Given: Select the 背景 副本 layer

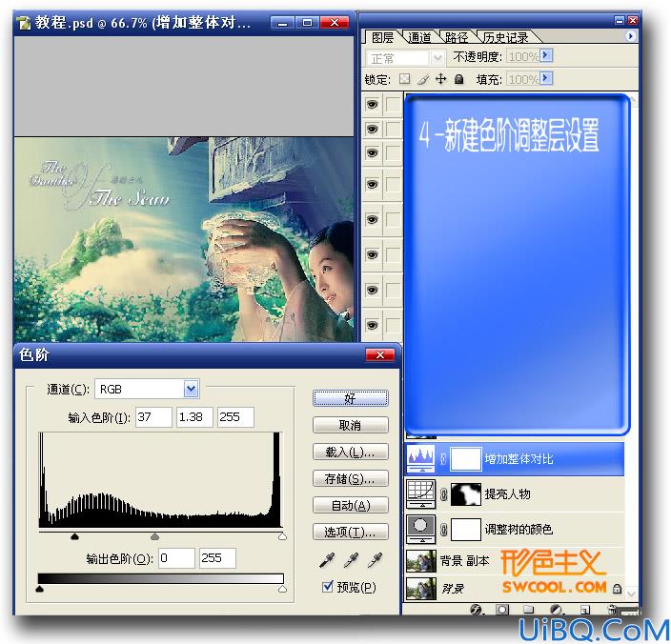Looking at the screenshot, I should pos(515,560).
